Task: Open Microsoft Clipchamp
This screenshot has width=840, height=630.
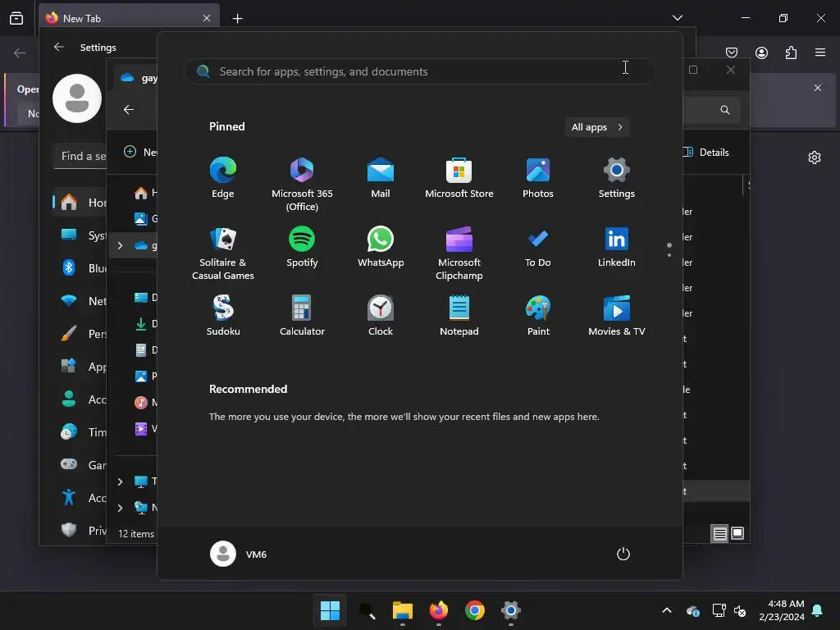Action: tap(459, 254)
